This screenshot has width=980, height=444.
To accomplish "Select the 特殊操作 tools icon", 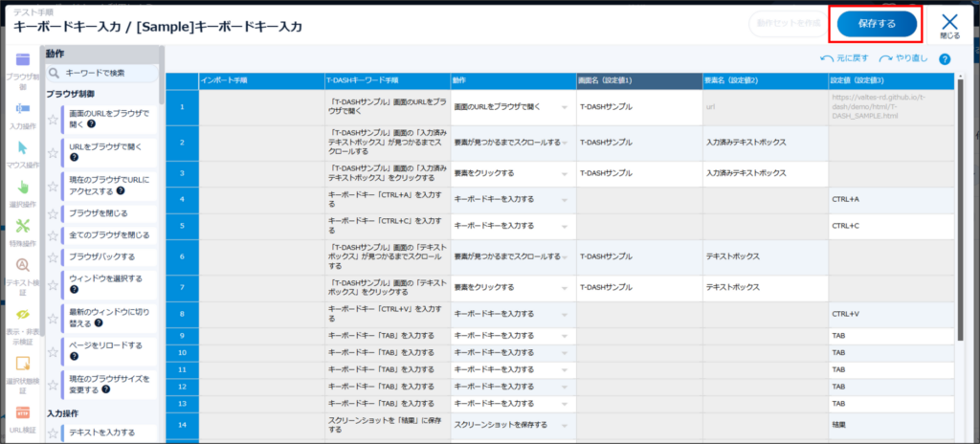I will tap(22, 227).
